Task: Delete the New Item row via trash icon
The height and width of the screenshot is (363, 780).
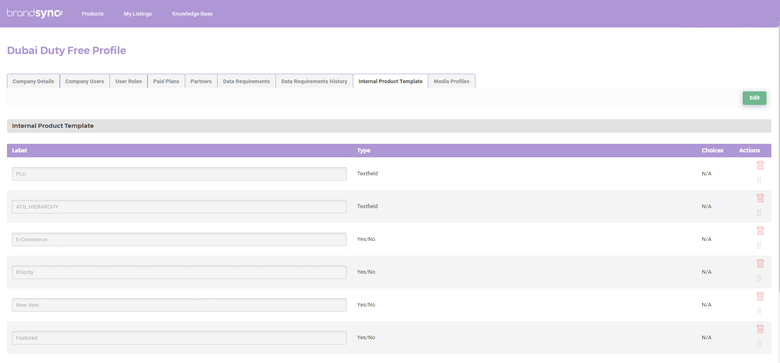Action: coord(760,297)
